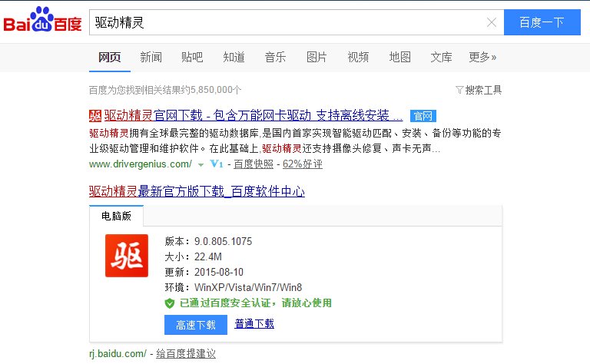This screenshot has height=364, width=590.
Task: Open the 百度快照 cached page link
Action: coord(253,164)
